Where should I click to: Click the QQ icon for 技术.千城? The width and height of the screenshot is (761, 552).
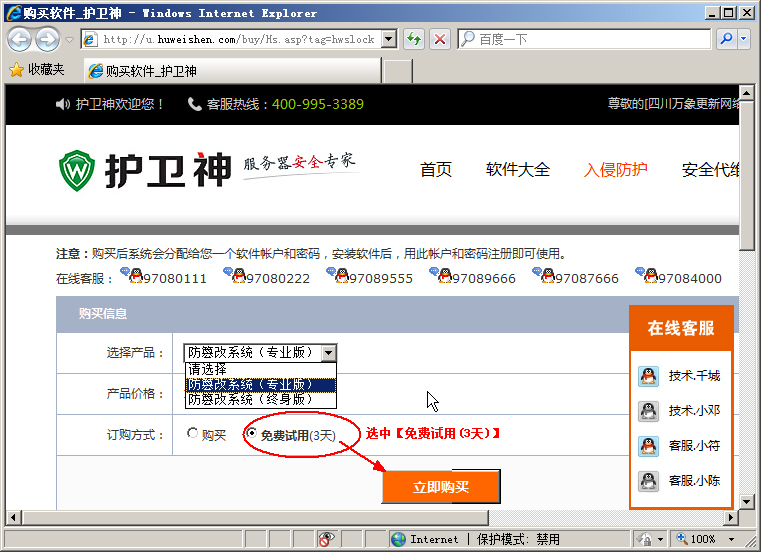[648, 376]
